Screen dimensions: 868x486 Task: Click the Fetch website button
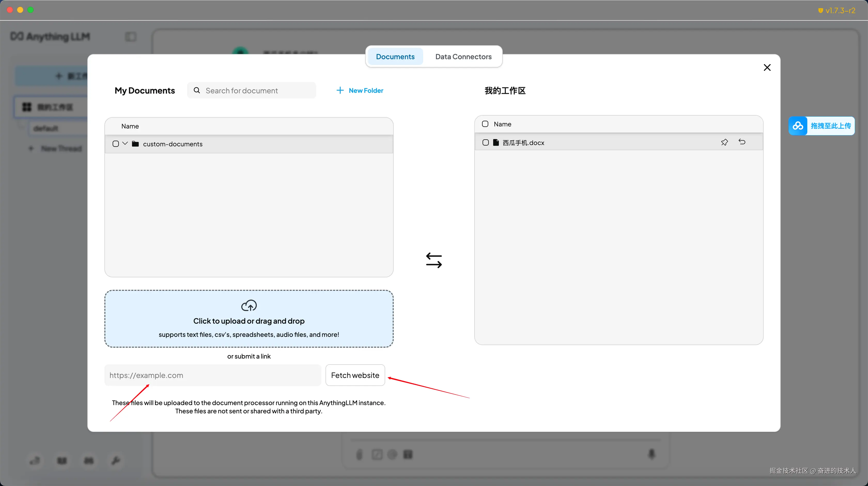(x=355, y=375)
